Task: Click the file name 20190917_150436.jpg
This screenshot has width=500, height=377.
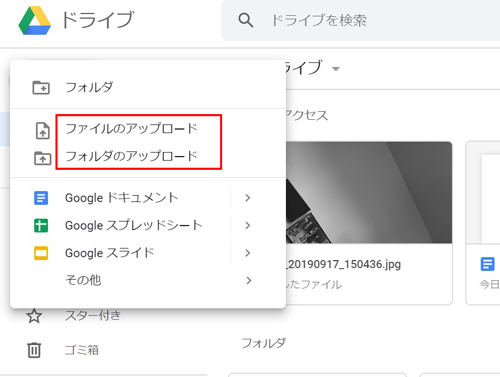Action: (x=343, y=264)
